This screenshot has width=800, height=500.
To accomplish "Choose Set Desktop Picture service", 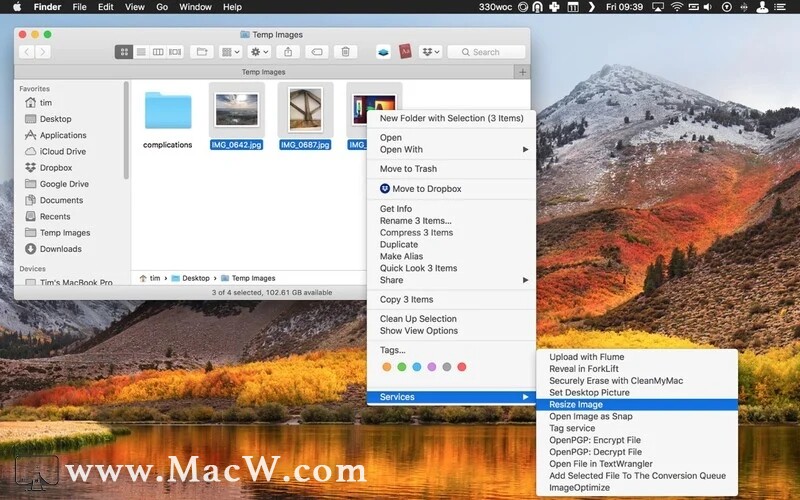I will [x=637, y=393].
